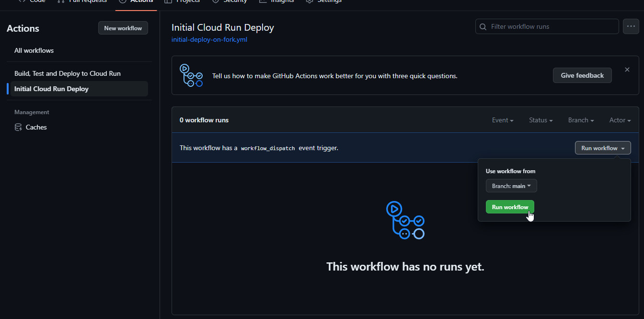Focus the Filter workflow runs field
Screen dimensions: 644x319
tap(547, 26)
